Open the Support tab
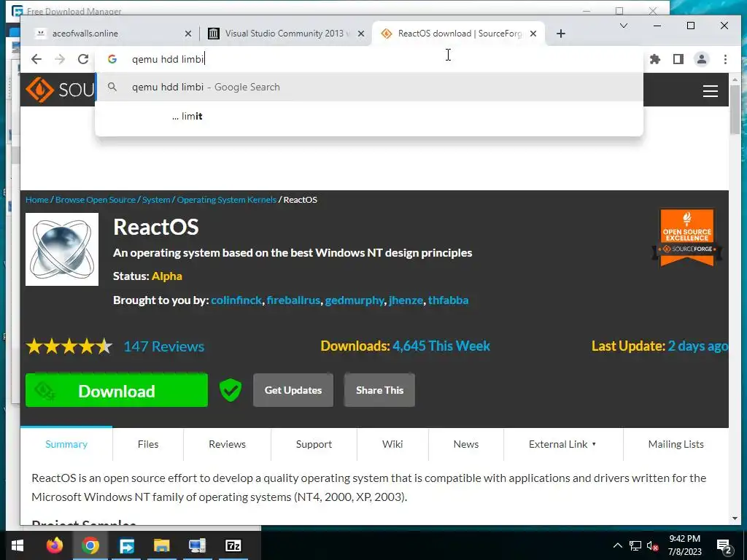 tap(314, 444)
